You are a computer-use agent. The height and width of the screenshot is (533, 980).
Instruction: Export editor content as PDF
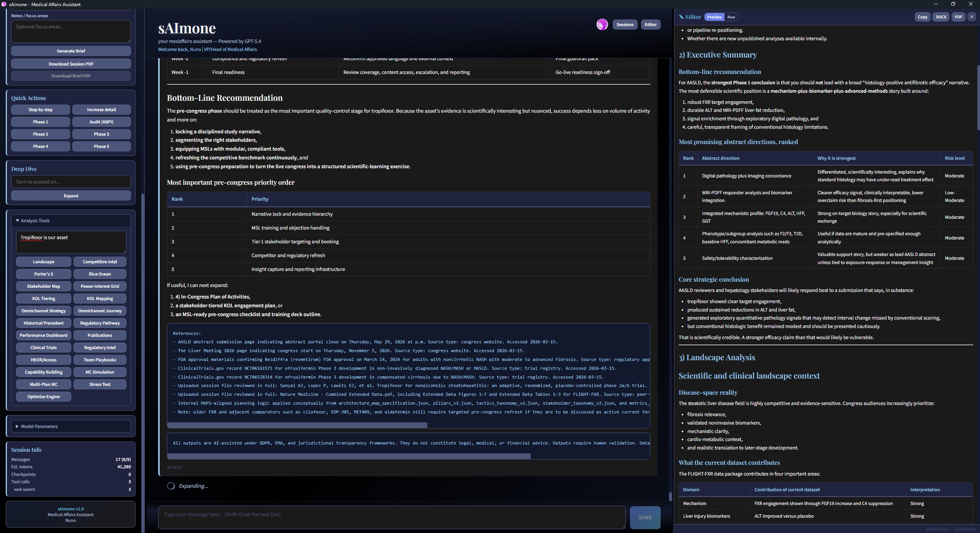click(958, 17)
